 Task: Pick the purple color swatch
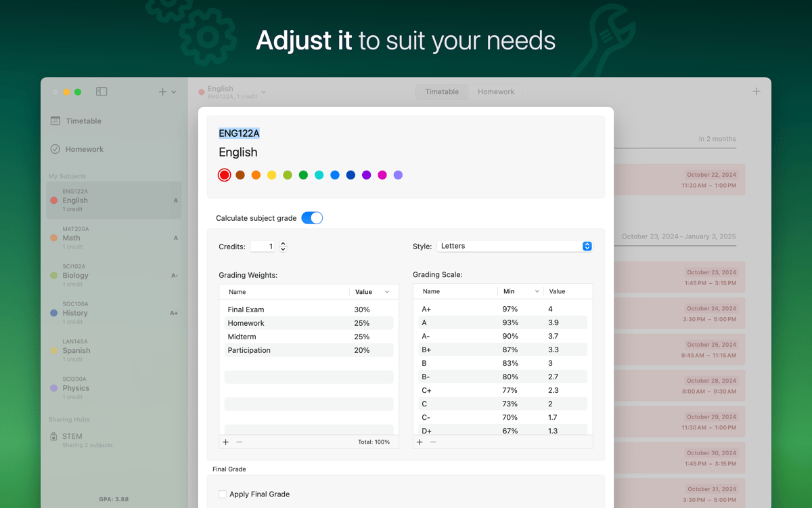(366, 175)
